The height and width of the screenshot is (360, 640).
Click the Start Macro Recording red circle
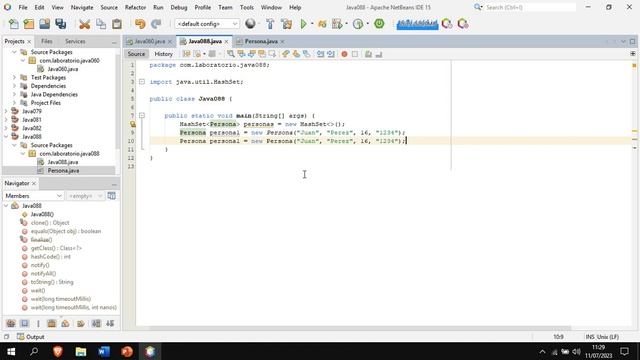[x=344, y=54]
